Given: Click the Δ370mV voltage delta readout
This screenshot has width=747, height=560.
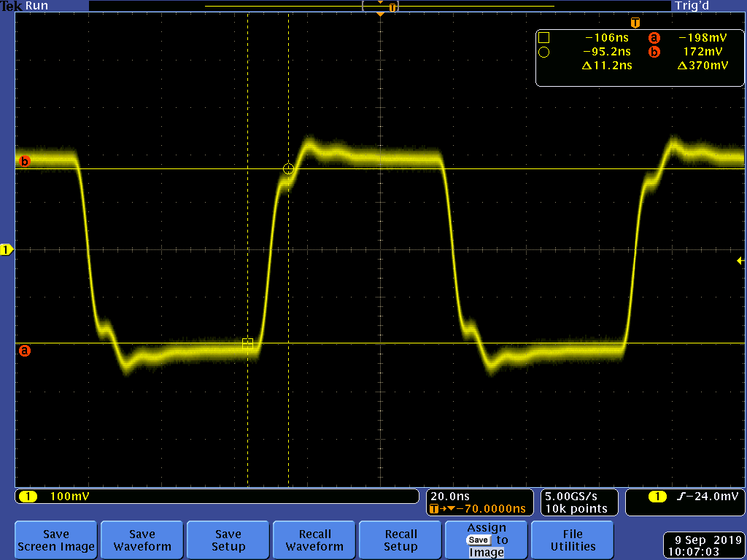Looking at the screenshot, I should (703, 65).
